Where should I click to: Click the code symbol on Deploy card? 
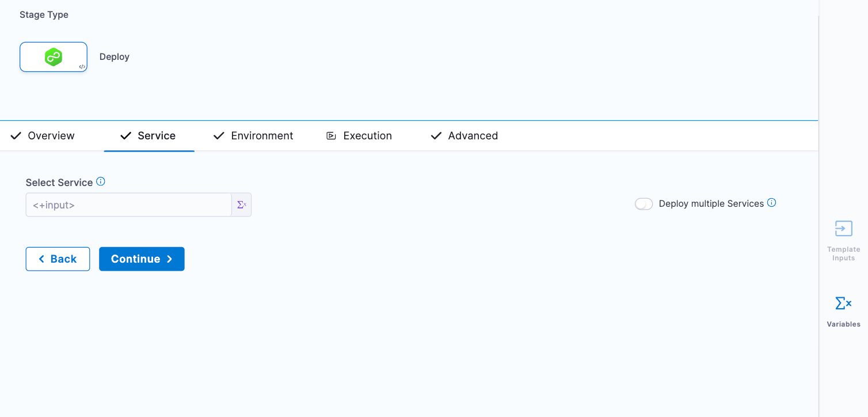tap(82, 67)
